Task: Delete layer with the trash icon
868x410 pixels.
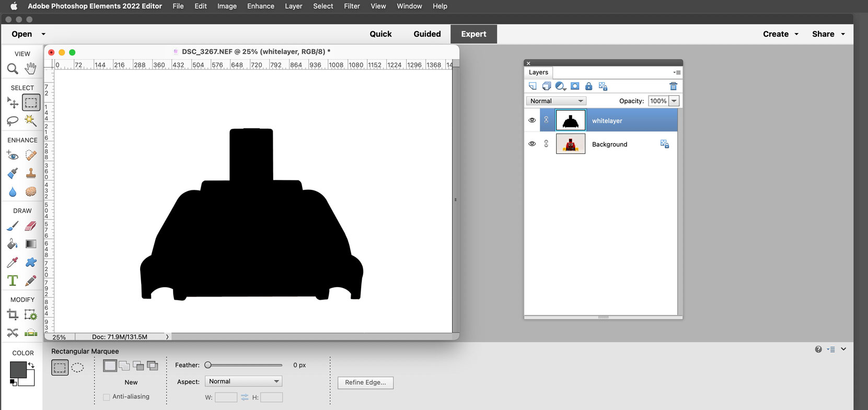Action: [x=673, y=86]
